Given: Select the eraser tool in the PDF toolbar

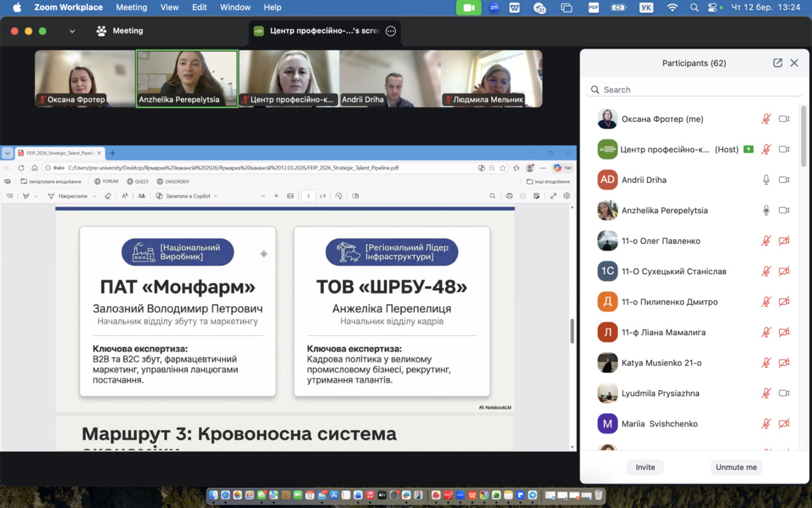Looking at the screenshot, I should [x=108, y=196].
